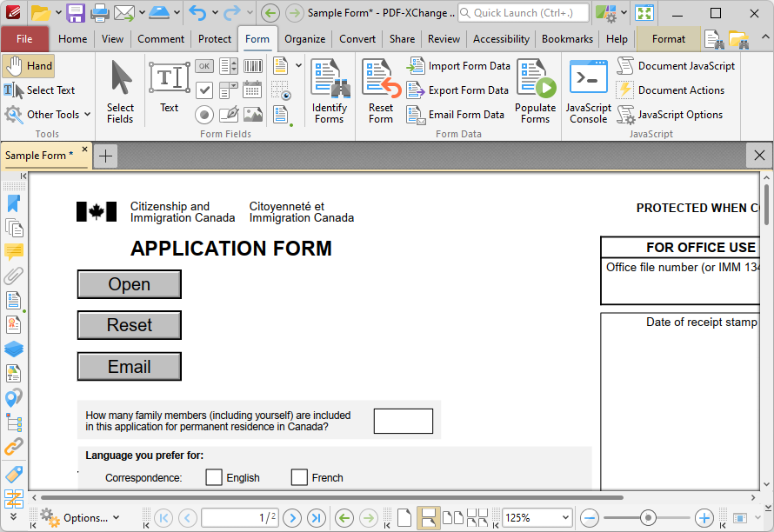Choose the Select Fields tool
This screenshot has height=532, width=774.
[x=120, y=91]
